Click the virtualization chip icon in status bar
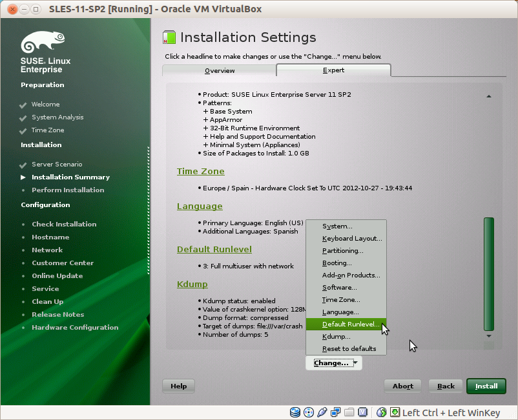Image resolution: width=518 pixels, height=420 pixels. 363,412
